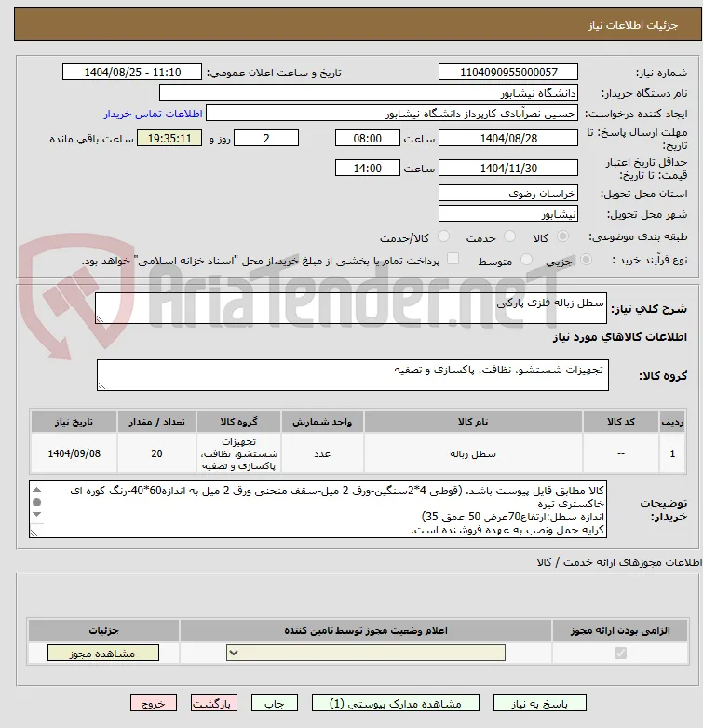The image size is (703, 728).
Task: Click the remaining days field showing 2
Action: (266, 139)
